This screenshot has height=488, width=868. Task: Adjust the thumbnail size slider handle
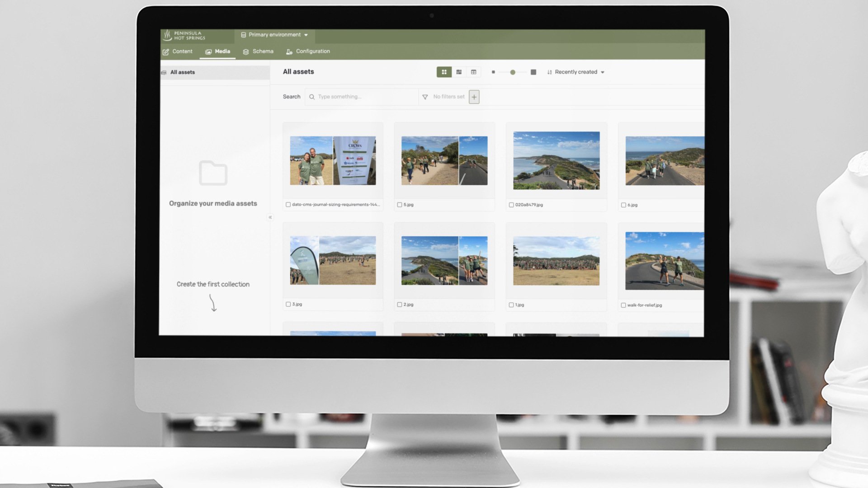click(513, 72)
